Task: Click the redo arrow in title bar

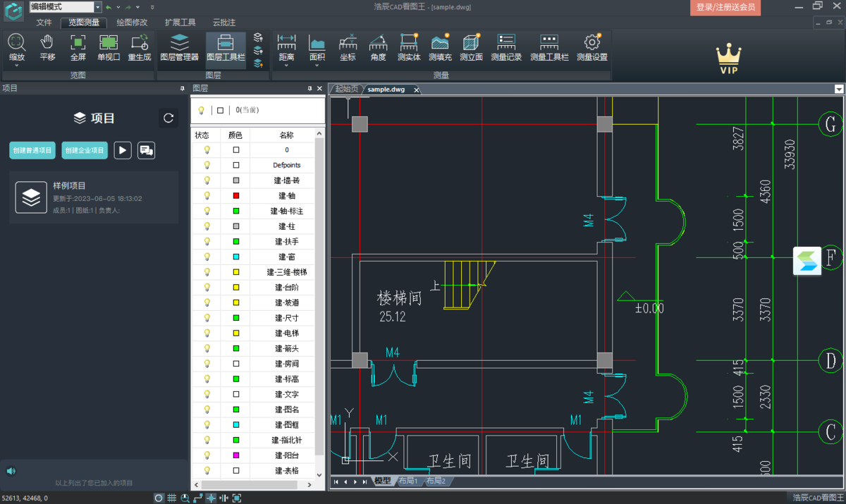Action: point(128,7)
